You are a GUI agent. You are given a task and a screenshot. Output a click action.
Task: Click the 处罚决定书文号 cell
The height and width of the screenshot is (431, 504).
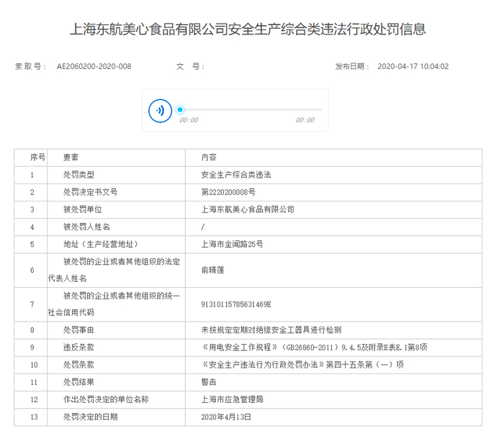pos(116,192)
